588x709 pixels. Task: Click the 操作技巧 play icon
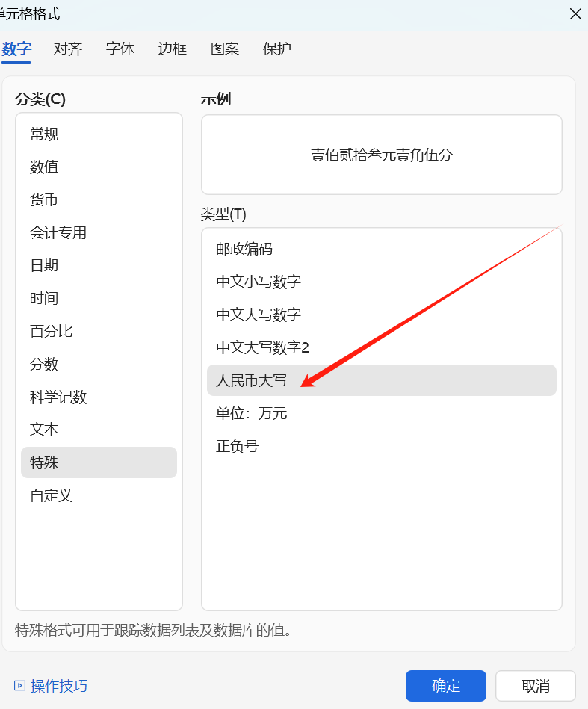(19, 685)
